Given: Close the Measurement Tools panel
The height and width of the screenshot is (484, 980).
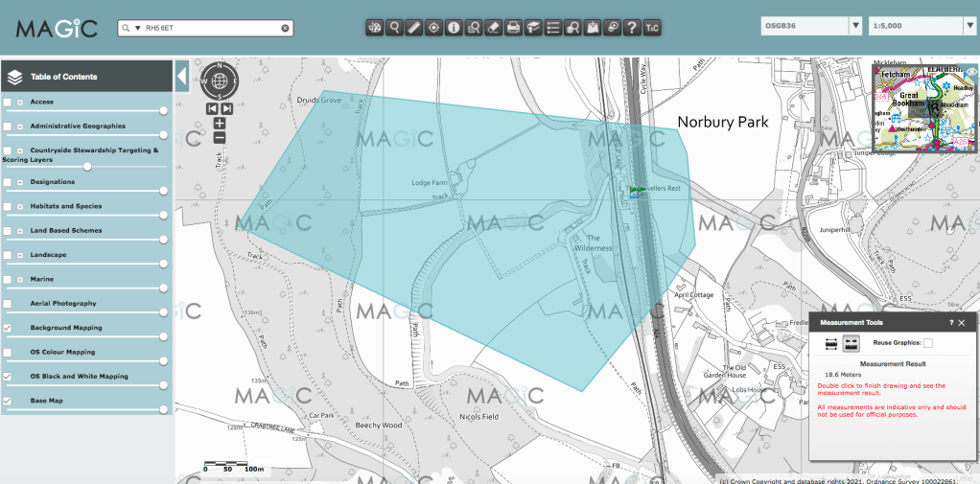Looking at the screenshot, I should (x=962, y=324).
